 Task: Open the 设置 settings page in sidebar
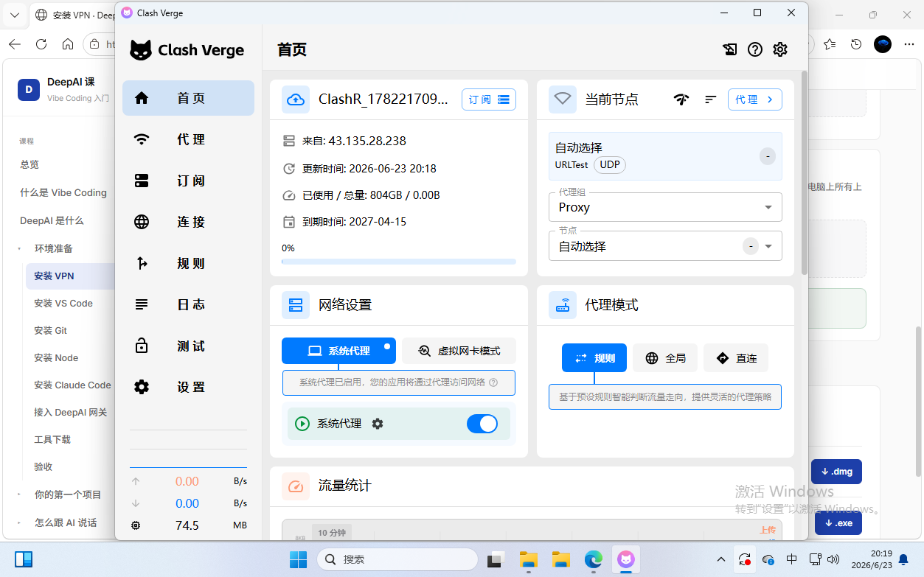(x=188, y=387)
